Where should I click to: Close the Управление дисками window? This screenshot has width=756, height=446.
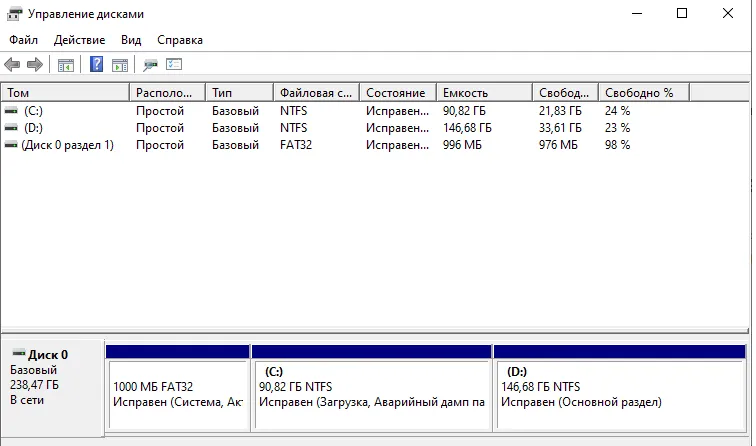728,14
